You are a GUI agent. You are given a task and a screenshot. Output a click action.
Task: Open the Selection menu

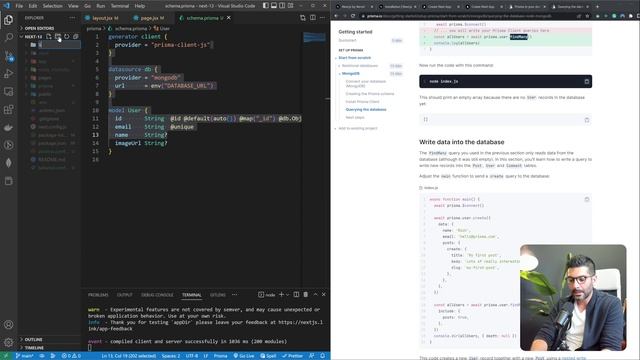(x=53, y=6)
